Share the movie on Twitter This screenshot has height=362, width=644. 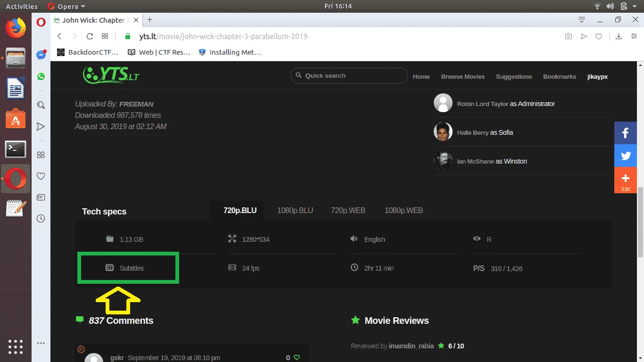[626, 156]
